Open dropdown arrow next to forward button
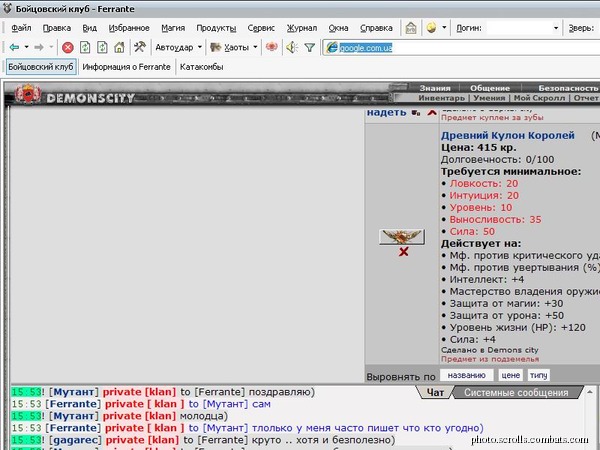The width and height of the screenshot is (600, 450). click(51, 47)
